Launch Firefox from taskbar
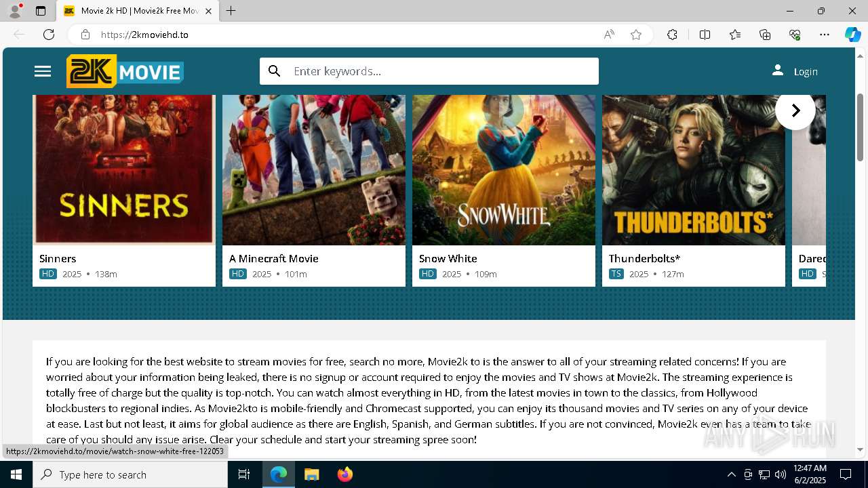This screenshot has width=868, height=488. click(x=345, y=474)
